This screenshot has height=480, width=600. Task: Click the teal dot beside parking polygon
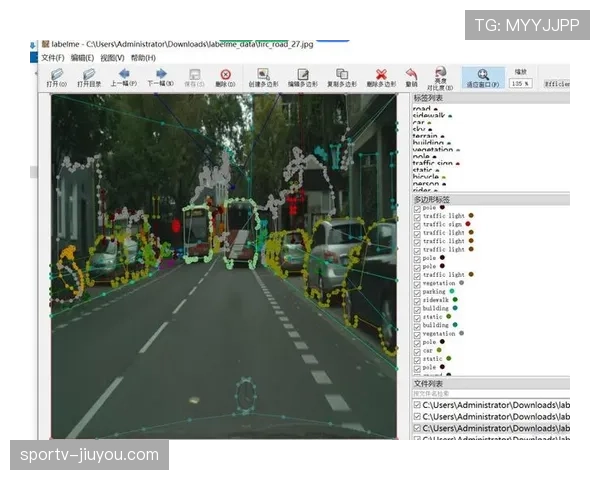click(452, 291)
